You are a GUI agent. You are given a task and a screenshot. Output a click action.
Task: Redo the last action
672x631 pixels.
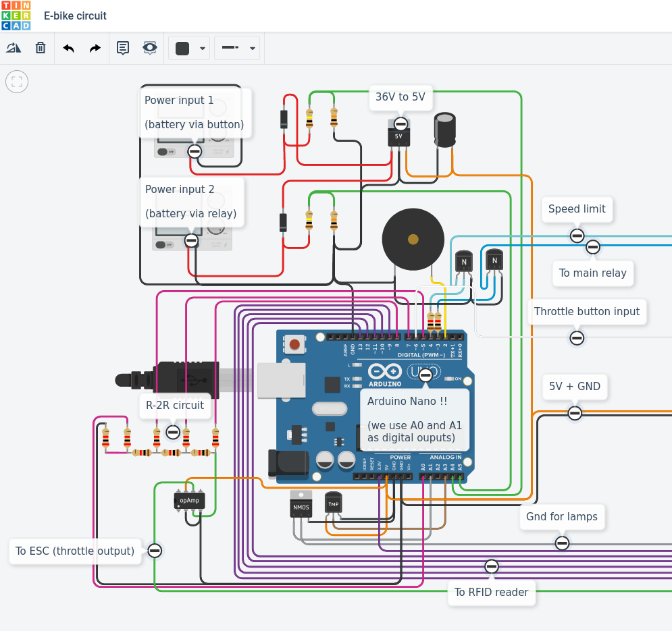[x=95, y=48]
